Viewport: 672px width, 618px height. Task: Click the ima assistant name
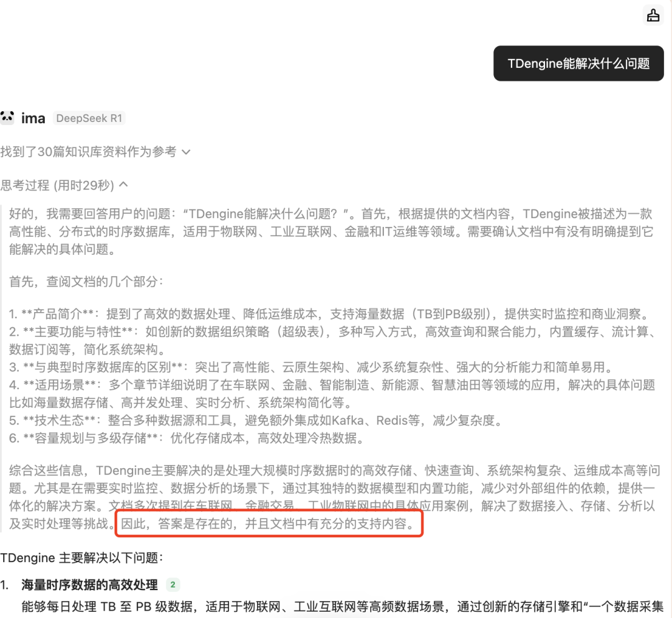(x=33, y=118)
